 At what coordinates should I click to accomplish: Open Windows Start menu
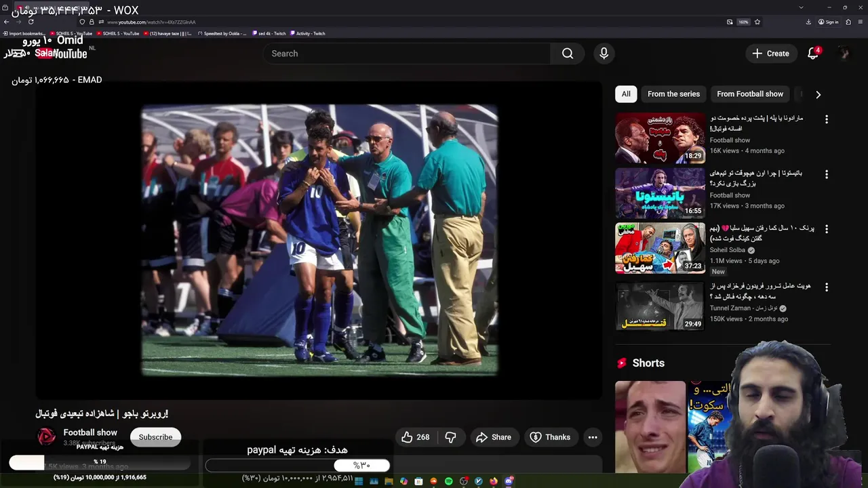point(359,481)
